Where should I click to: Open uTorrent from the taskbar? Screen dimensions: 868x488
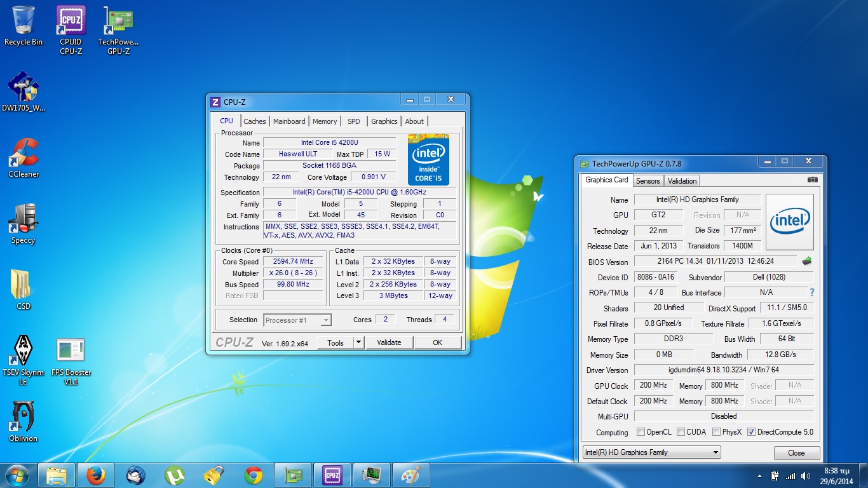click(175, 475)
